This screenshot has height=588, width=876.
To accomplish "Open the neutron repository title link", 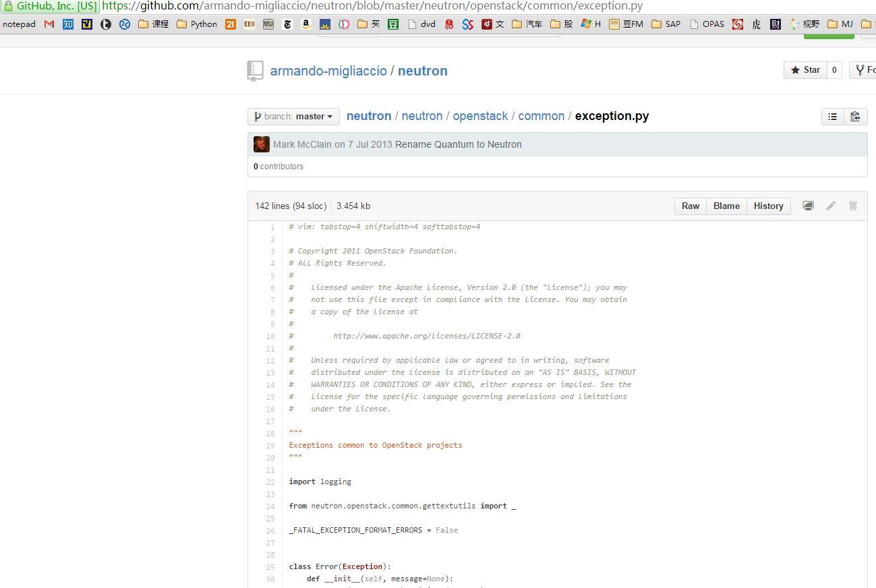I will tap(423, 71).
